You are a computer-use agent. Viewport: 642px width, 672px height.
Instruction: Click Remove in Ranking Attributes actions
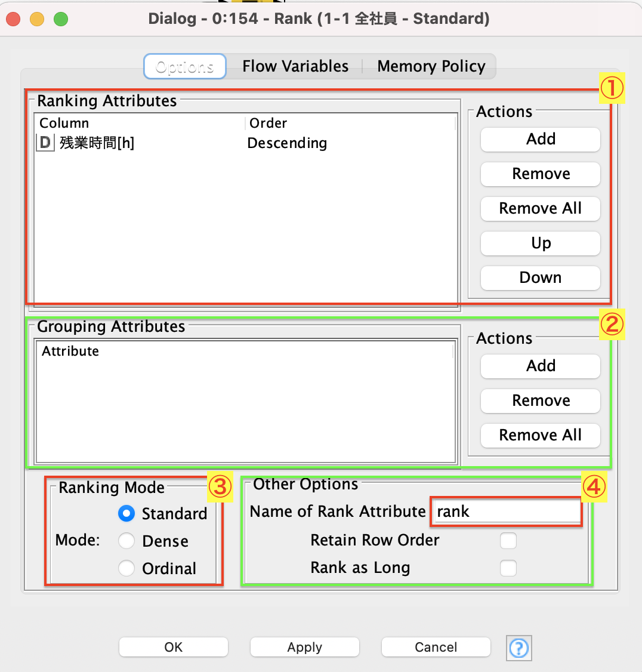pyautogui.click(x=541, y=174)
